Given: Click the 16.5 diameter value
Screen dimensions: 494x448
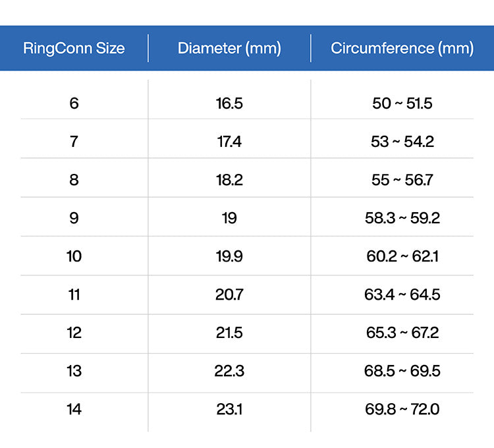Looking at the screenshot, I should pos(229,103).
